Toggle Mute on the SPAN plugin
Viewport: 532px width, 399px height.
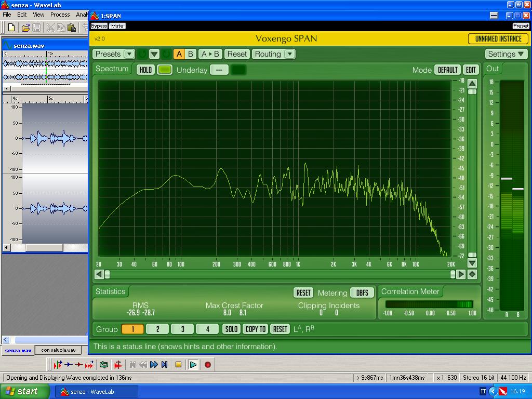[117, 26]
